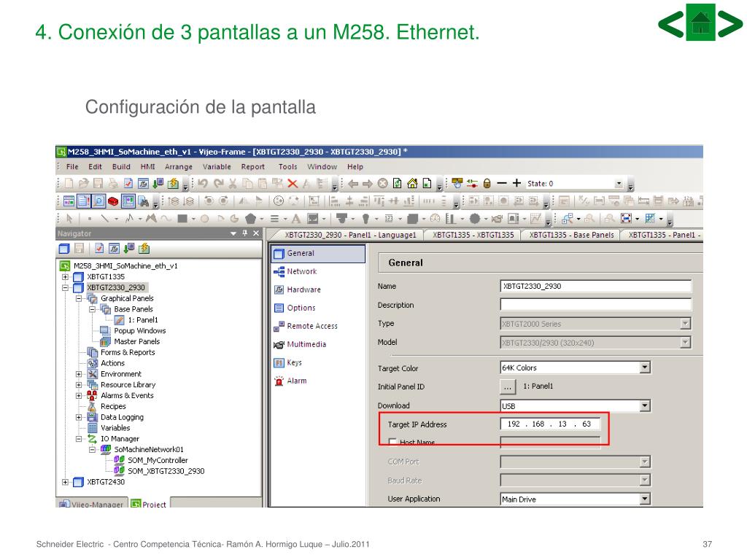Select Recipes in the Navigator tree
The height and width of the screenshot is (560, 747).
coord(113,406)
